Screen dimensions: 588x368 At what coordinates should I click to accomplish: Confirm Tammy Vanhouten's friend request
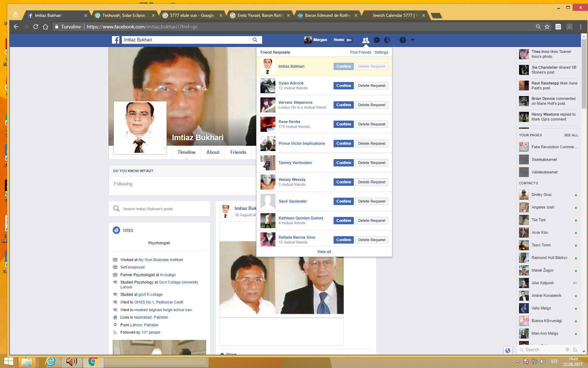click(344, 163)
